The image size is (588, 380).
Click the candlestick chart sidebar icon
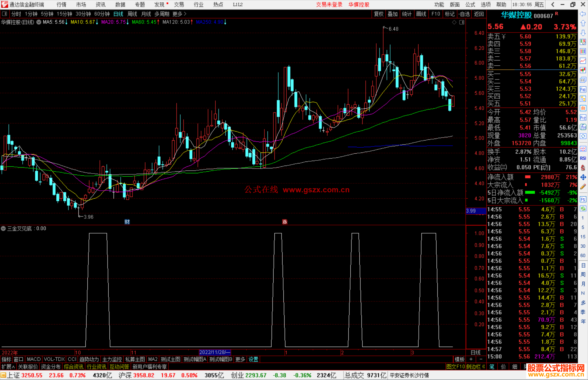point(583,70)
